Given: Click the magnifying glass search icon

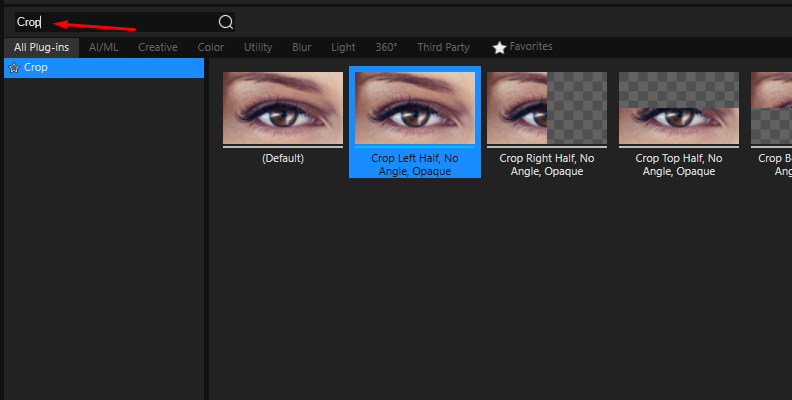Looking at the screenshot, I should (226, 22).
